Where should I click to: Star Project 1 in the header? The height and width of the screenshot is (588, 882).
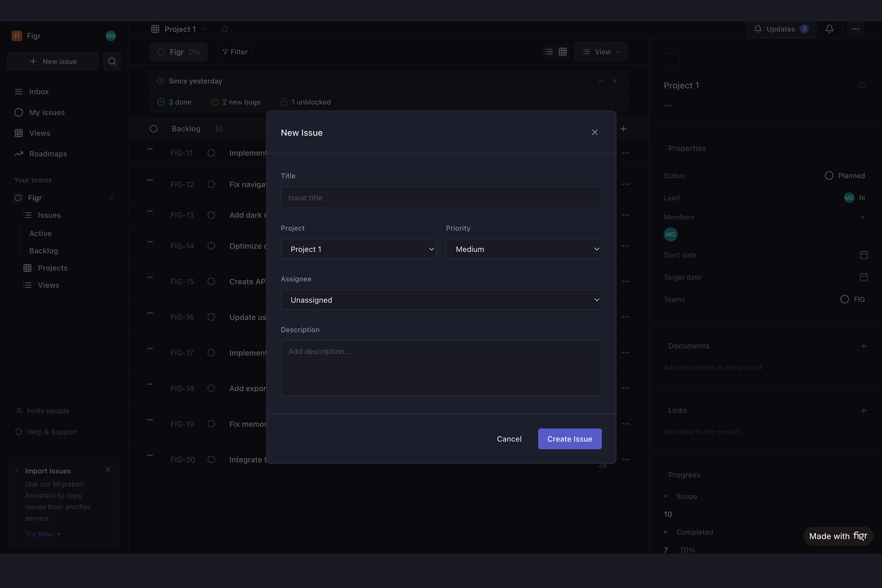[224, 29]
